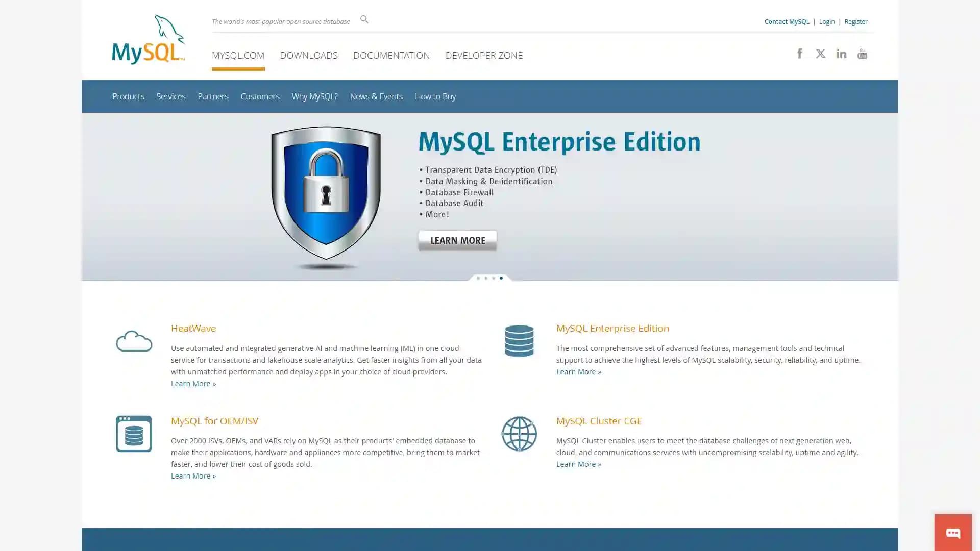Image resolution: width=980 pixels, height=551 pixels.
Task: Open the HeatWave heading link
Action: click(x=193, y=328)
